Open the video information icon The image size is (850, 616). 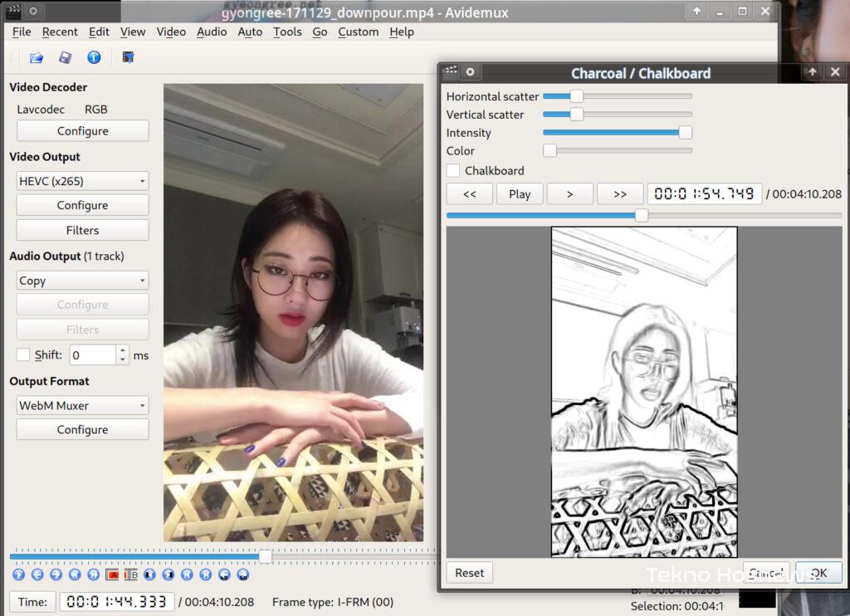tap(94, 57)
